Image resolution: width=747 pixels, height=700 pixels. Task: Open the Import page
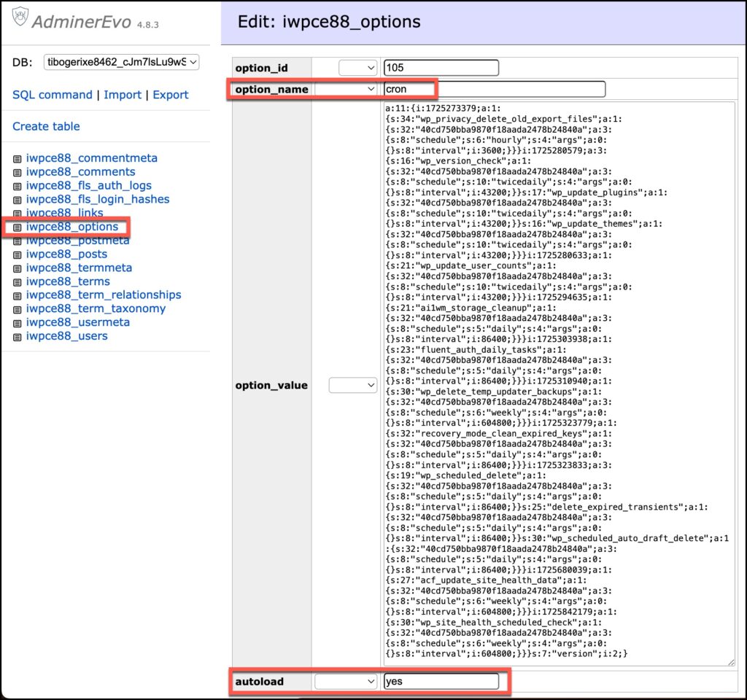click(123, 95)
